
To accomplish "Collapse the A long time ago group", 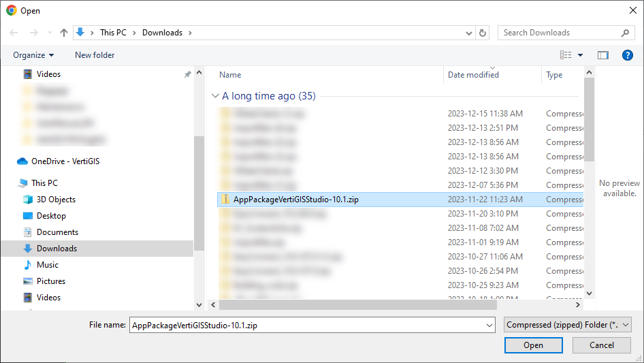I will pyautogui.click(x=215, y=96).
